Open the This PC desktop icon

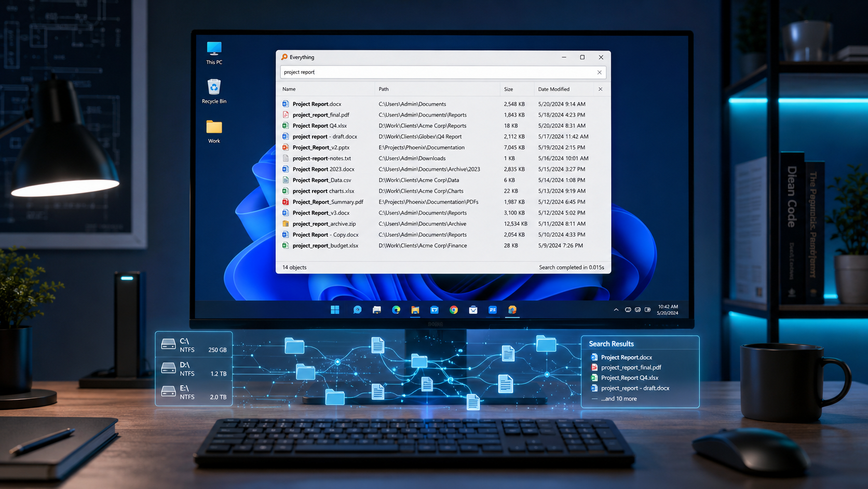click(x=214, y=53)
